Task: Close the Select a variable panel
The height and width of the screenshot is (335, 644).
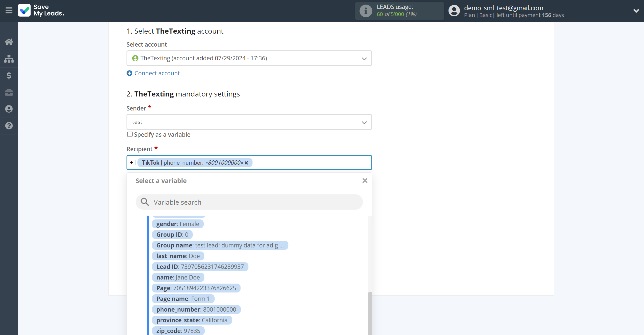Action: click(365, 181)
